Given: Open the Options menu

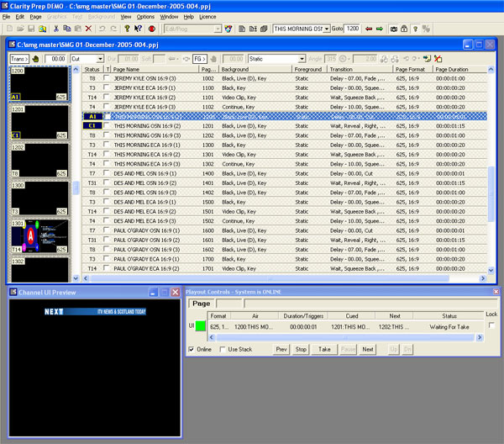Looking at the screenshot, I should (x=145, y=17).
